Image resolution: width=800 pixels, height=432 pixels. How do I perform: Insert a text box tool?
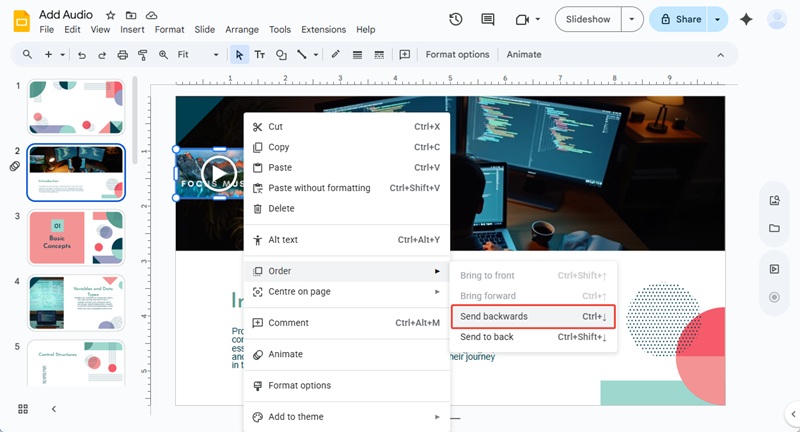click(260, 55)
